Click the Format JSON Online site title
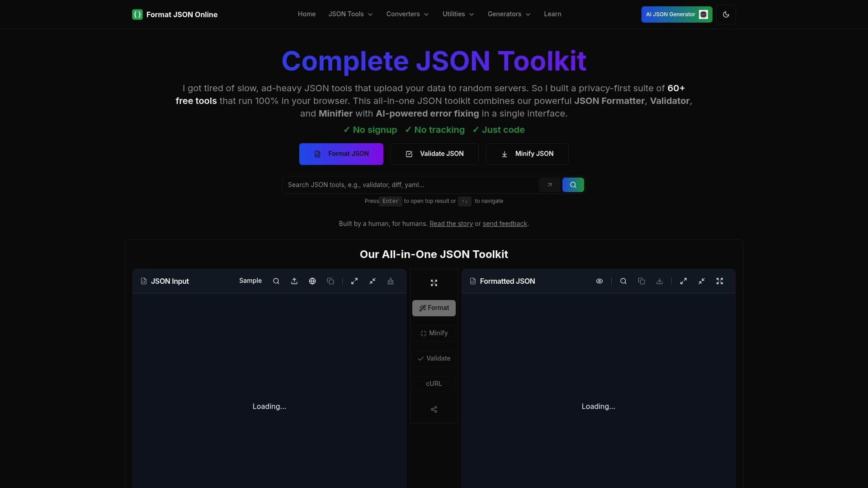This screenshot has height=488, width=868. tap(182, 14)
